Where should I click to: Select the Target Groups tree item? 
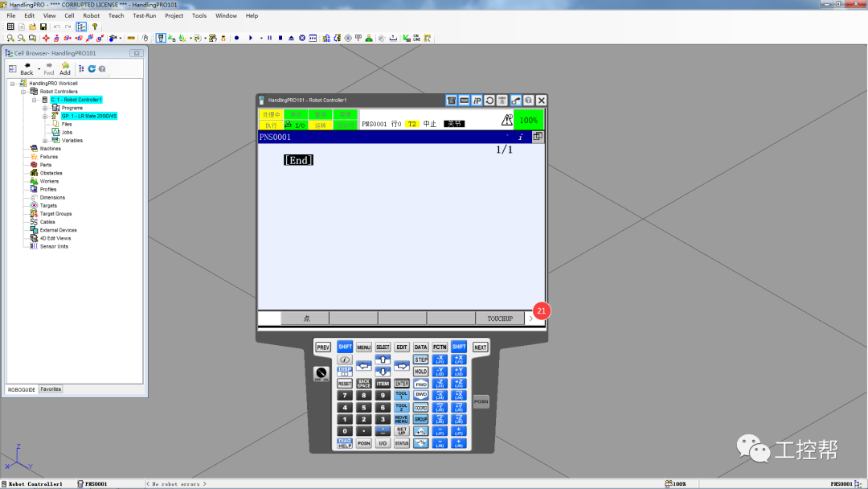[56, 214]
